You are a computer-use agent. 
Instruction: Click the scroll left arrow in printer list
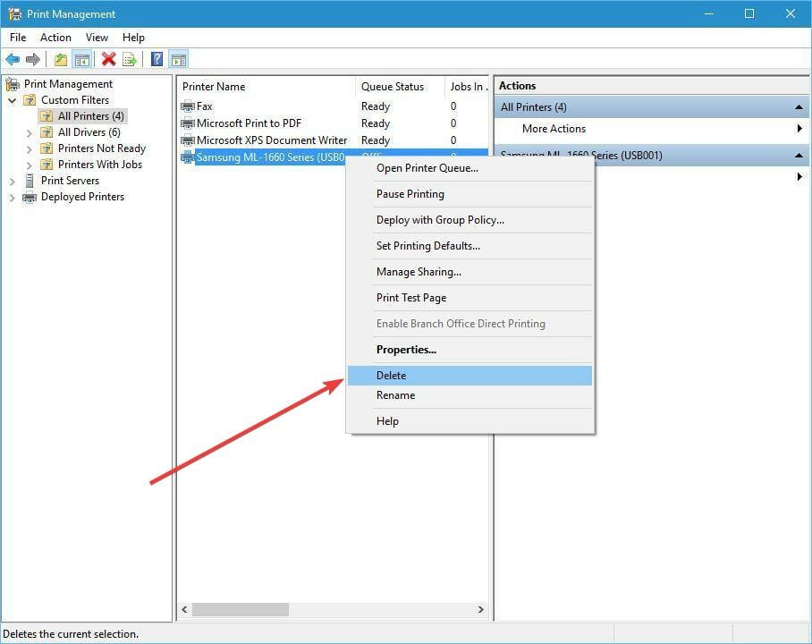coord(184,609)
